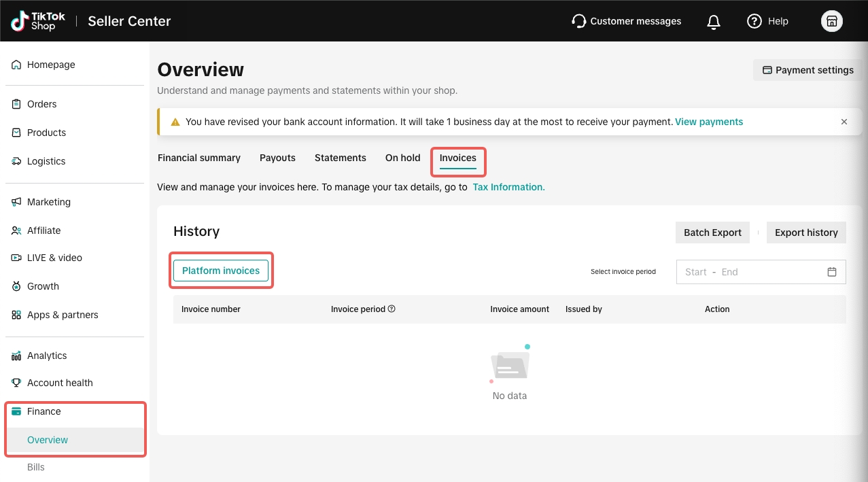Viewport: 868px width, 482px height.
Task: Open Customer messages headset icon
Action: [x=578, y=22]
